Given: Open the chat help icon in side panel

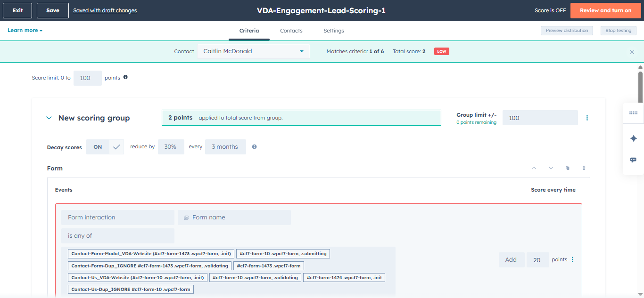Looking at the screenshot, I should (633, 160).
